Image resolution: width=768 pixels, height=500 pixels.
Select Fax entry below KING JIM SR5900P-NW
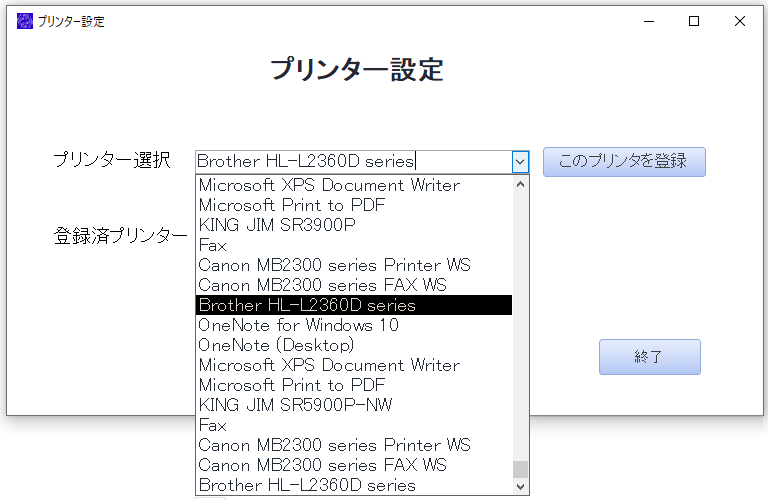354,425
